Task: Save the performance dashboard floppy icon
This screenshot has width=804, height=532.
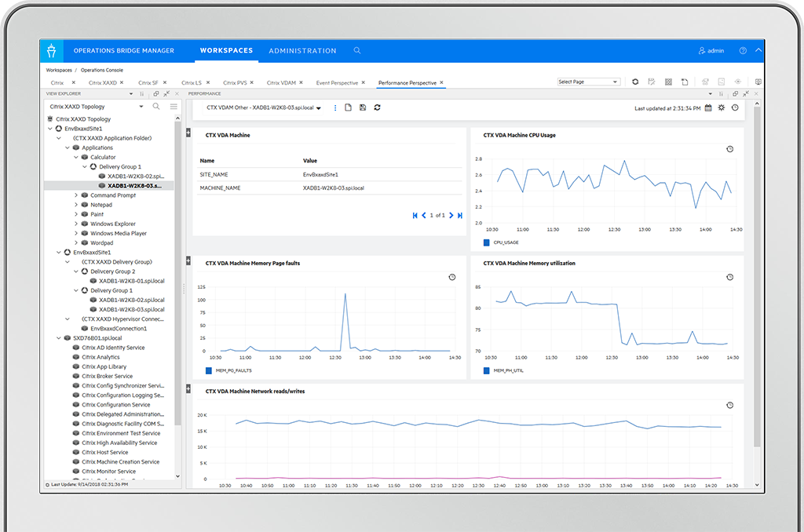Action: pyautogui.click(x=363, y=107)
